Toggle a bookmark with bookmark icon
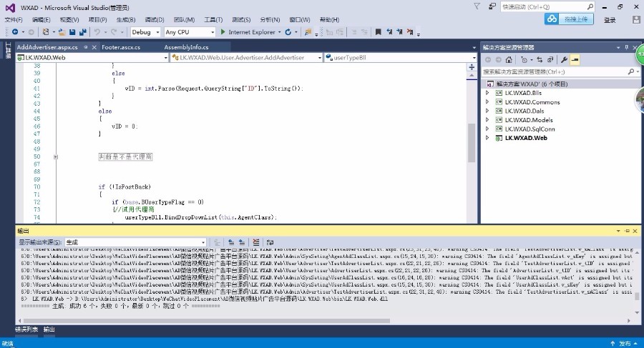Image resolution: width=644 pixels, height=348 pixels. point(379,32)
